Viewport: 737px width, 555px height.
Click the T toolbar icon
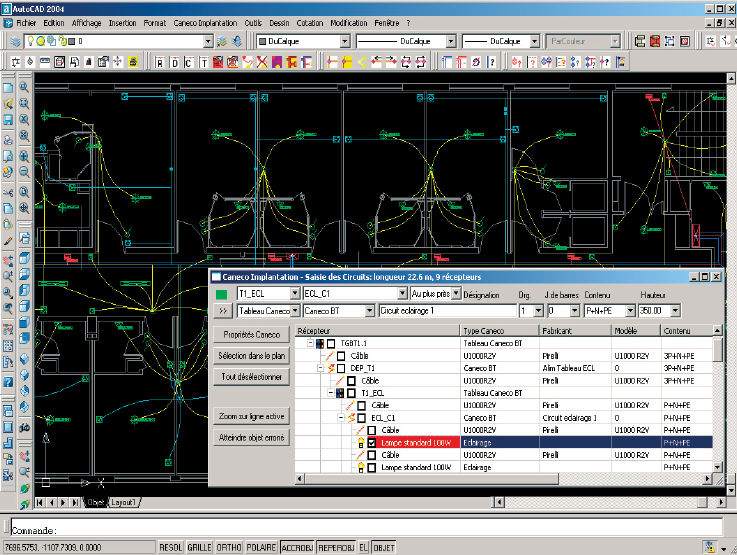point(204,62)
